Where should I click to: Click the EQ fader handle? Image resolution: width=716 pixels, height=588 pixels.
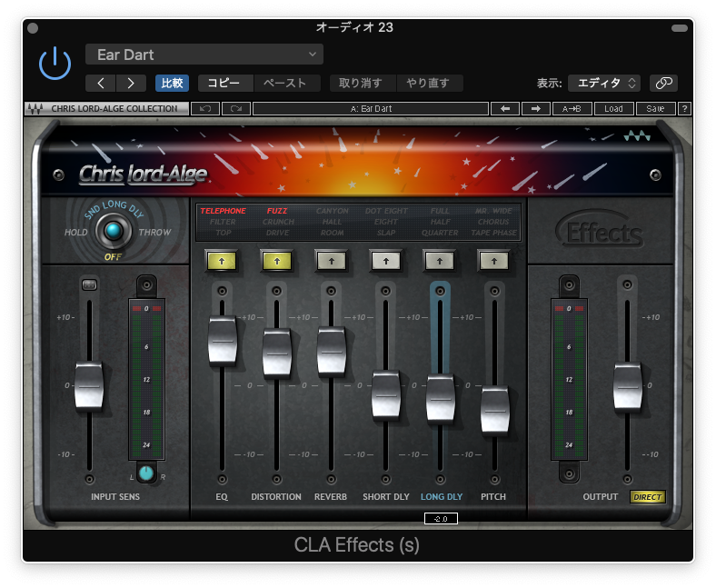tap(223, 341)
